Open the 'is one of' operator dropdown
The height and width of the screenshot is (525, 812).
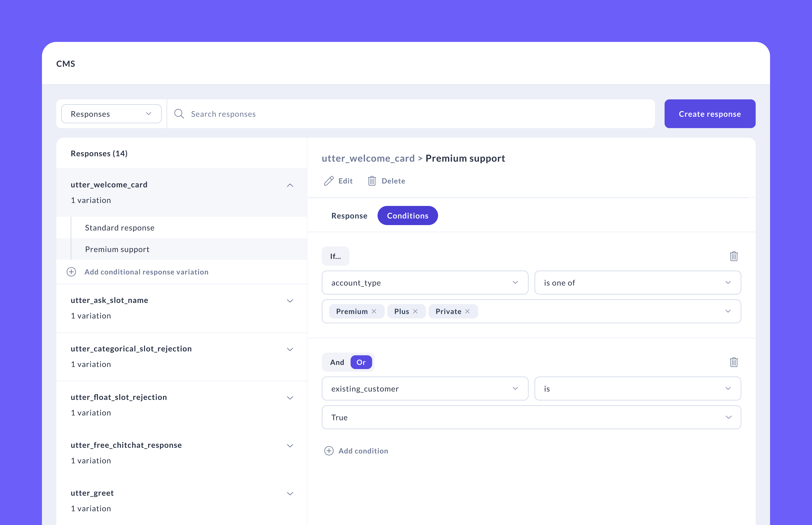click(x=637, y=283)
